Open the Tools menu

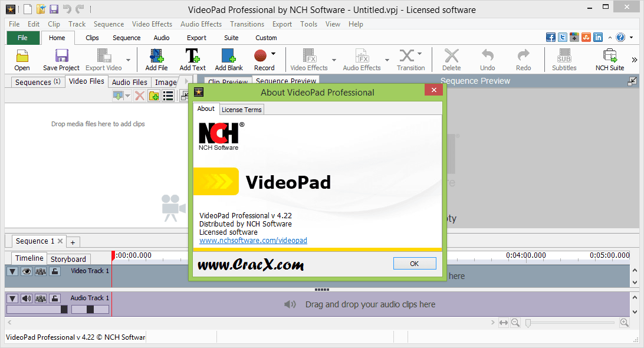click(x=308, y=24)
